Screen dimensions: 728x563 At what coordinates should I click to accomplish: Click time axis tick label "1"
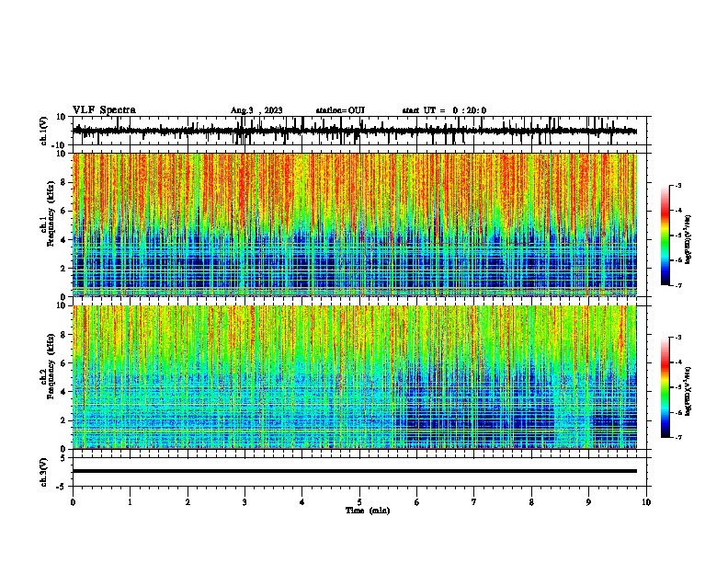tap(130, 502)
